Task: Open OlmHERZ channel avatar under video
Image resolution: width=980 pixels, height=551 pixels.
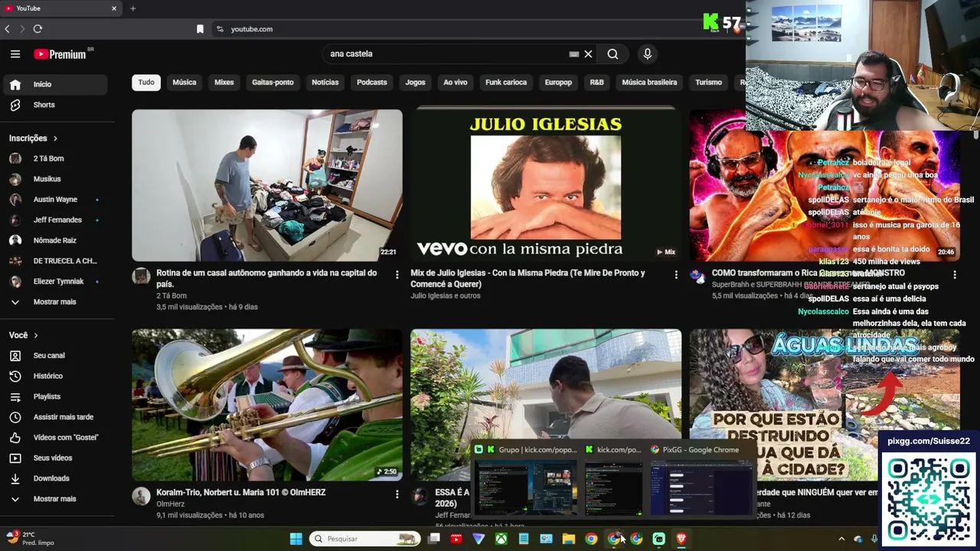Action: tap(141, 496)
